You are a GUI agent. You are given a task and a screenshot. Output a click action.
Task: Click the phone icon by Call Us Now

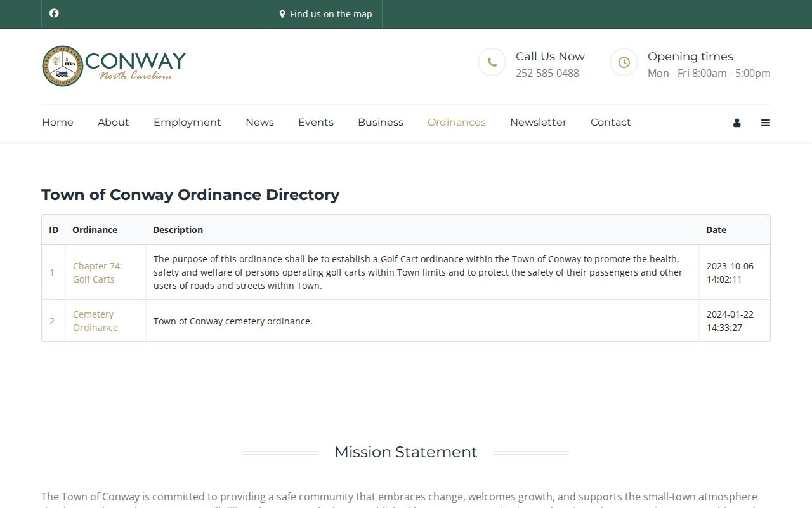click(492, 62)
